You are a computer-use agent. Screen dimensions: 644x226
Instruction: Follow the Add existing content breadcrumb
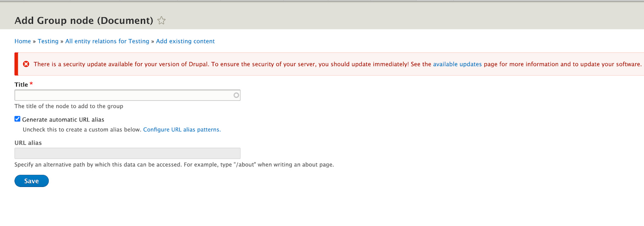[185, 41]
